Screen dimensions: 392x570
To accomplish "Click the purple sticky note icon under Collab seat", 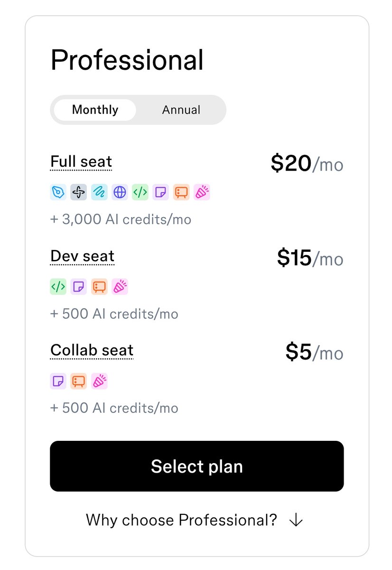I will 58,381.
